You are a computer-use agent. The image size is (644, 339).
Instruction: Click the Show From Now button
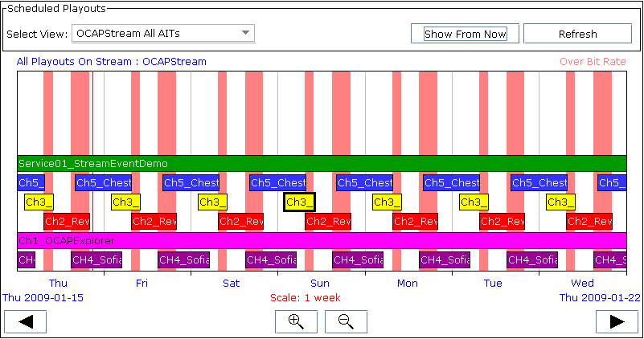465,34
